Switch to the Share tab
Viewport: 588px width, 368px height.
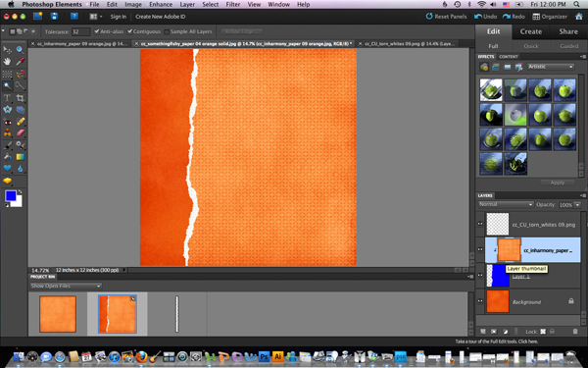pos(568,31)
